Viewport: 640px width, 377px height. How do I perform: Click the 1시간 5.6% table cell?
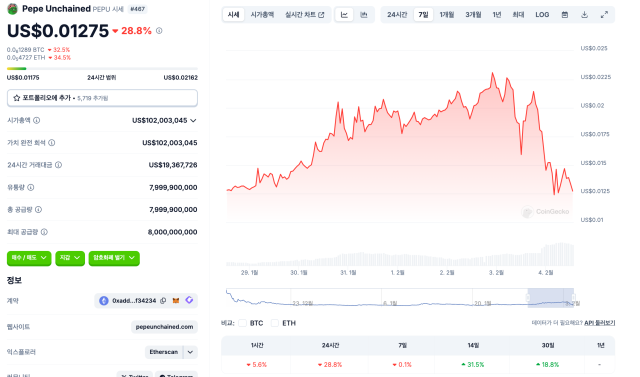coord(257,364)
